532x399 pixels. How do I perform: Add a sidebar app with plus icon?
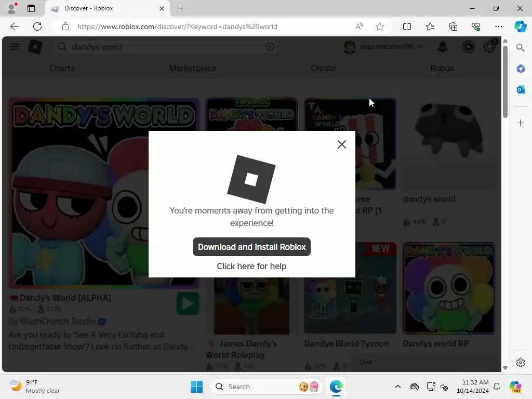pos(521,123)
